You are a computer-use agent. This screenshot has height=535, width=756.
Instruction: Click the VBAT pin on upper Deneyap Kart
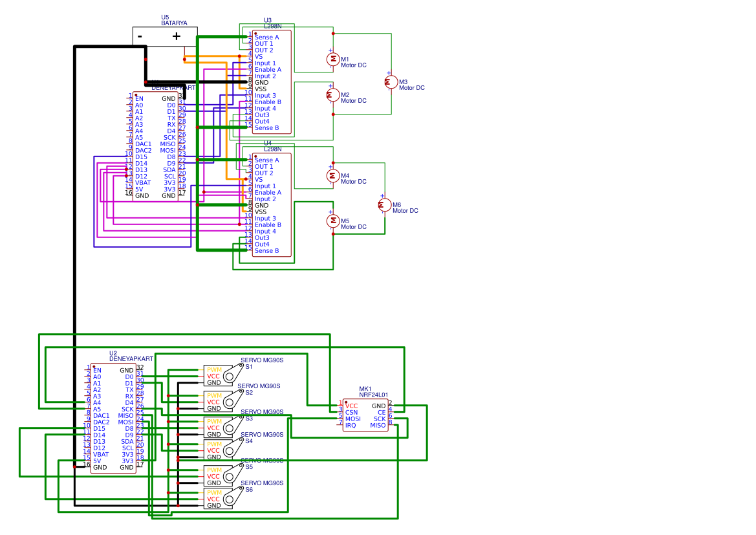(143, 183)
